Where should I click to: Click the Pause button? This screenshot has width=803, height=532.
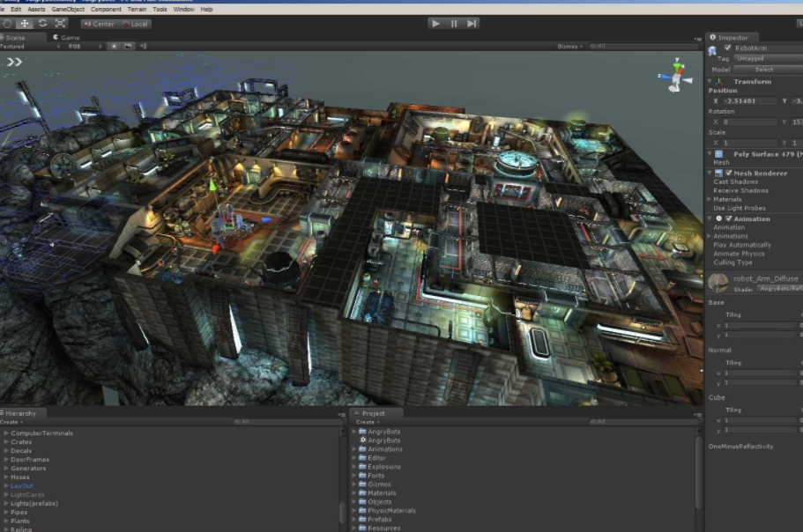pyautogui.click(x=454, y=24)
